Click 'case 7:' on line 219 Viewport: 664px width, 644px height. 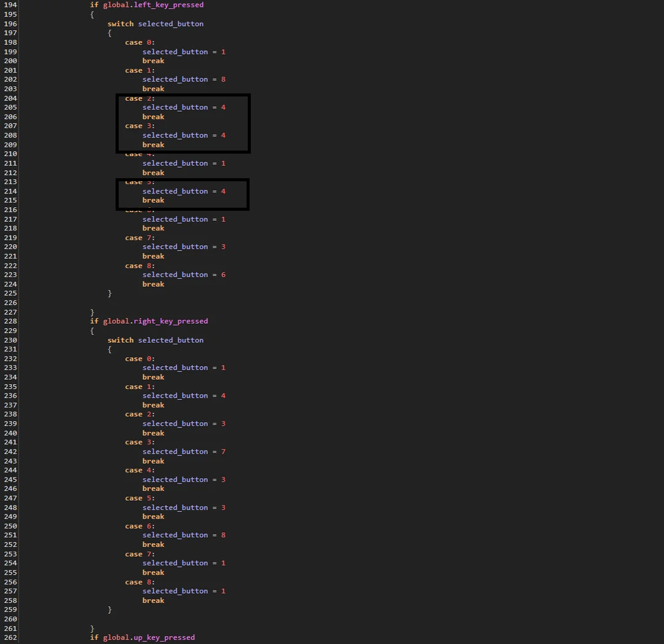tap(140, 238)
